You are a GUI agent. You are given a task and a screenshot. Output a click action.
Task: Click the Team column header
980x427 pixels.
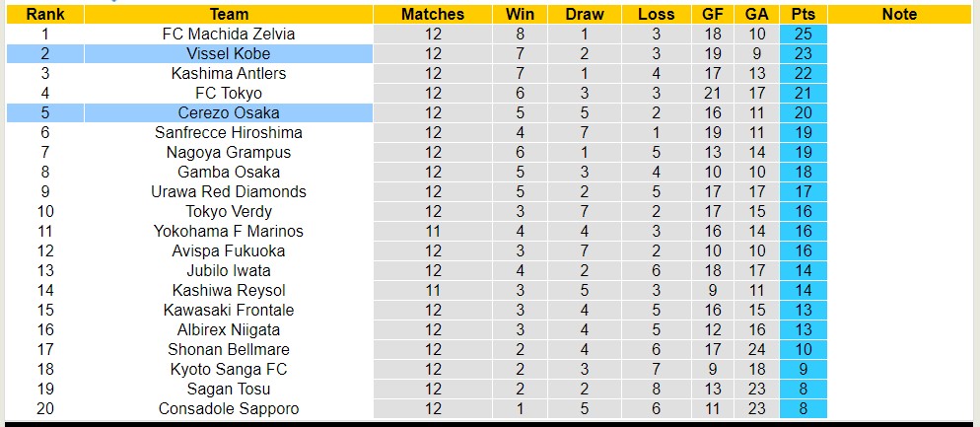coord(229,14)
